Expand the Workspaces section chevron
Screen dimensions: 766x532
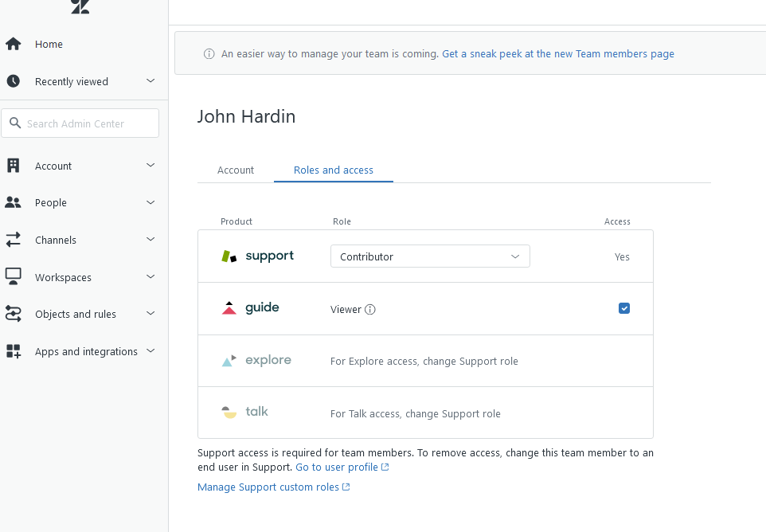[150, 276]
